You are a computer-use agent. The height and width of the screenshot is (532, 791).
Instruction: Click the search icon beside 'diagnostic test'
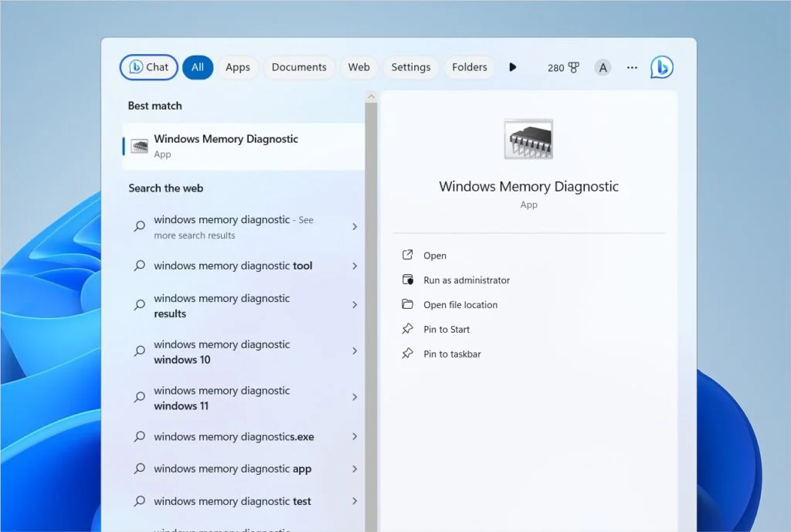(140, 501)
